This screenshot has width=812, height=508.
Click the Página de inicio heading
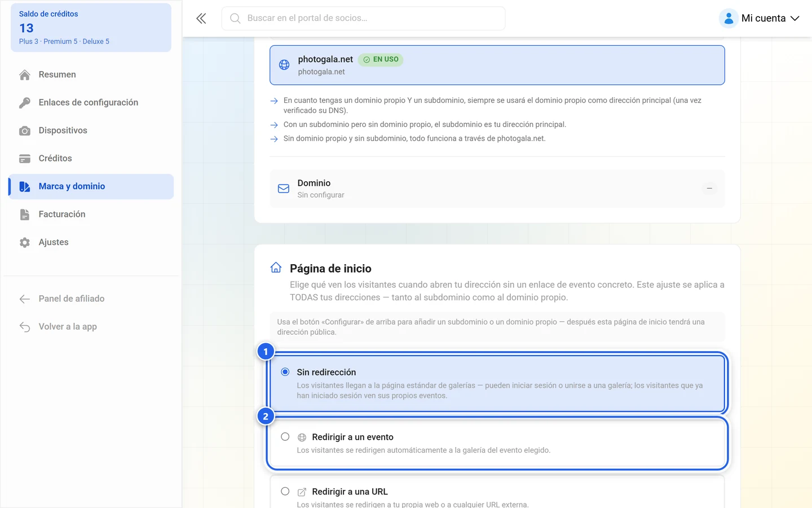(x=330, y=269)
